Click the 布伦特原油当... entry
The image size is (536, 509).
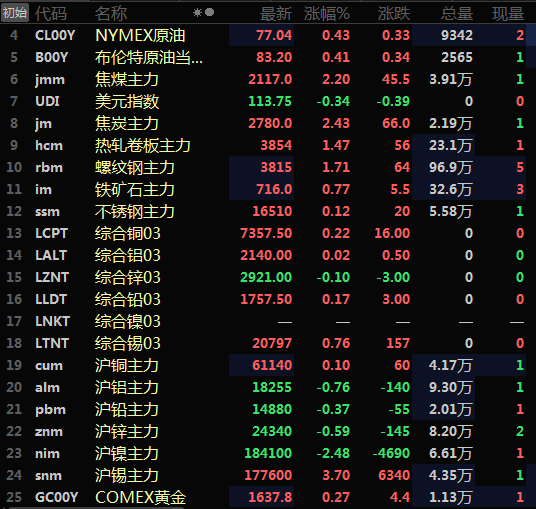pos(149,57)
